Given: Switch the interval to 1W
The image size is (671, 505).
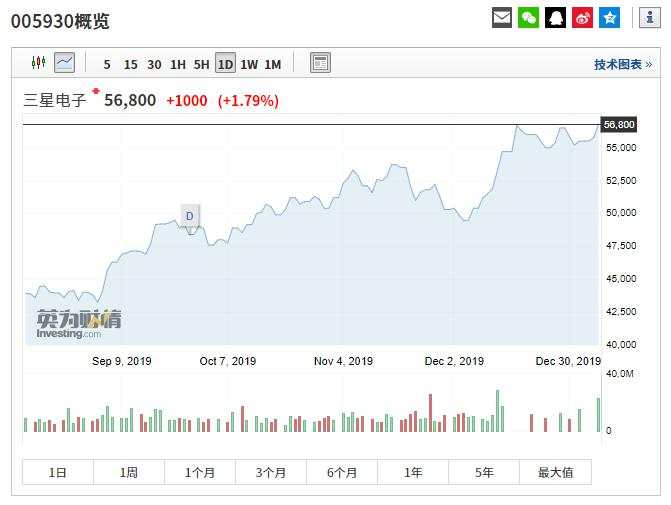Looking at the screenshot, I should coord(249,64).
